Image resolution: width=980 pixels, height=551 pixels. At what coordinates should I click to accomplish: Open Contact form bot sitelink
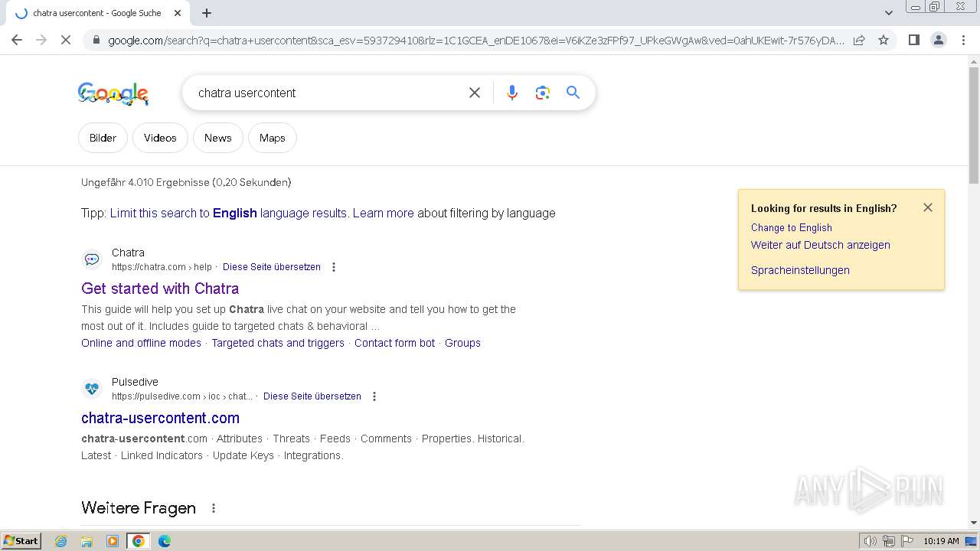(394, 343)
